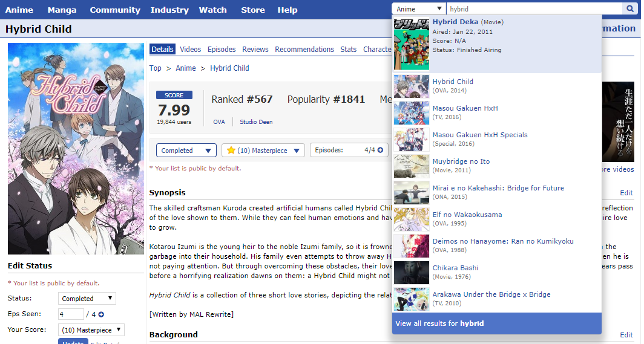Expand the Completed status dropdown under score

tap(186, 151)
